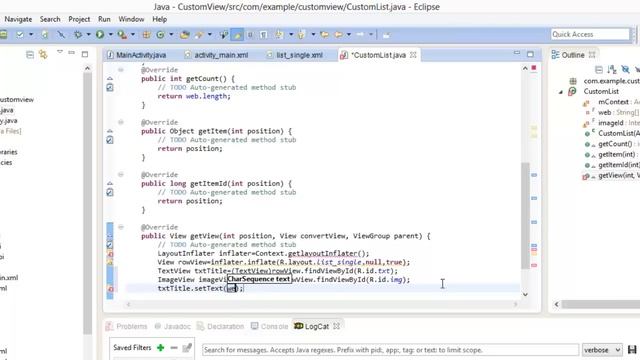Click the LogCat message search field

[390, 350]
